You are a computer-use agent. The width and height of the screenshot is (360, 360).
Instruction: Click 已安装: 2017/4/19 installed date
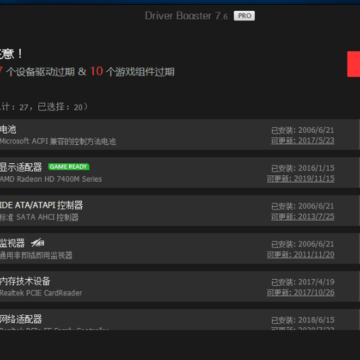click(x=303, y=282)
